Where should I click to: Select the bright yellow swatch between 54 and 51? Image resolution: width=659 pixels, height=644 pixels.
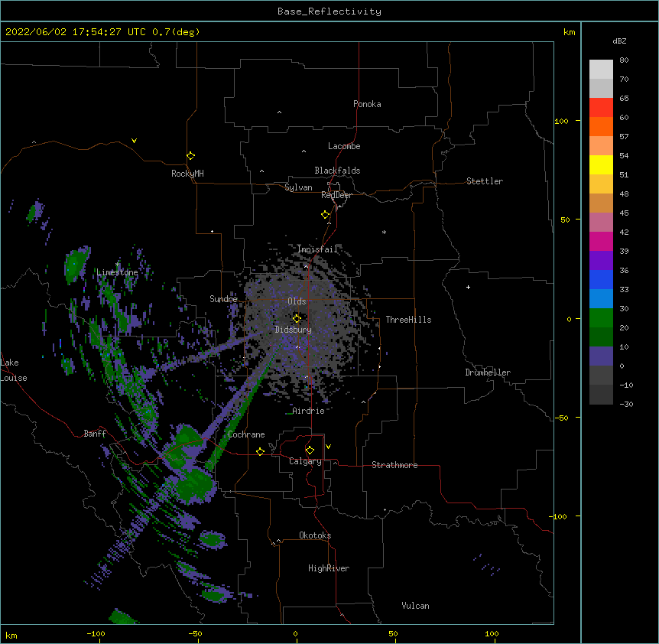[x=601, y=164]
